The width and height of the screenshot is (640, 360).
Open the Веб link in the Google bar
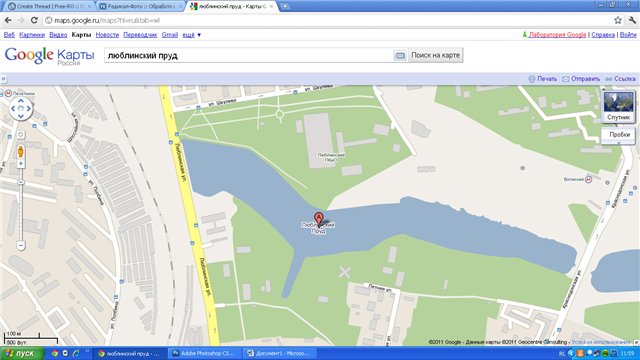[9, 35]
